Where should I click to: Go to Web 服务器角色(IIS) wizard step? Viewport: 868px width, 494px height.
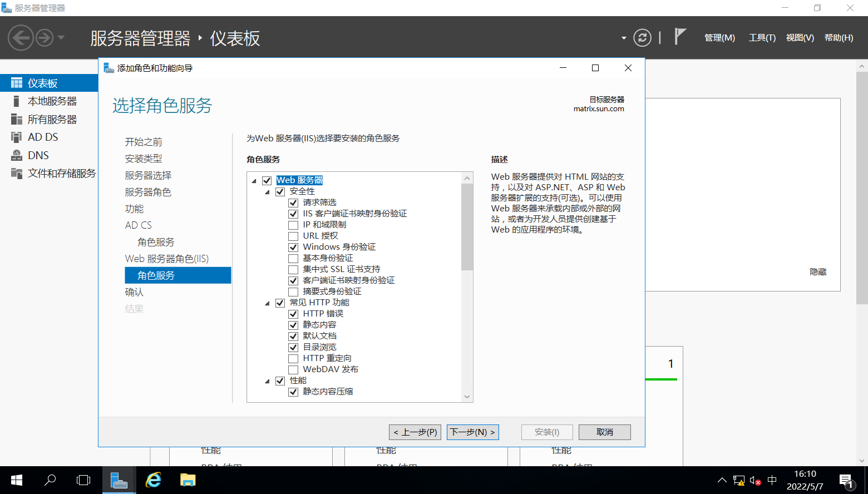coord(167,259)
